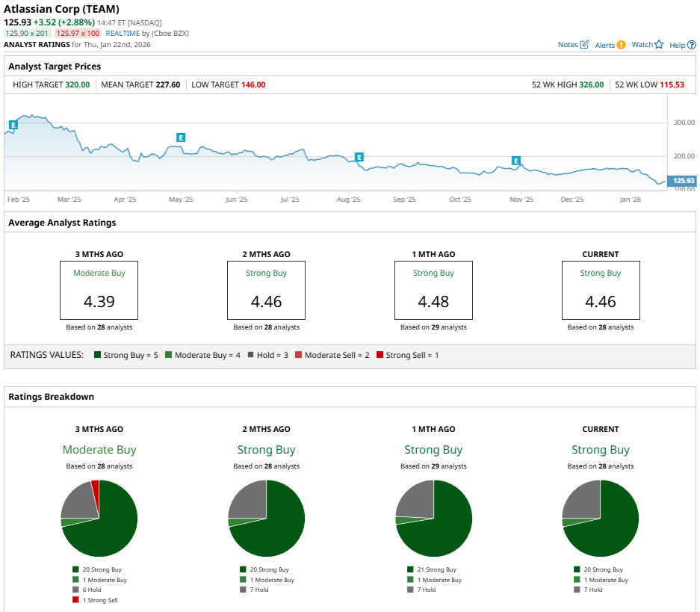Click the earnings E marker near May '25

pos(180,137)
